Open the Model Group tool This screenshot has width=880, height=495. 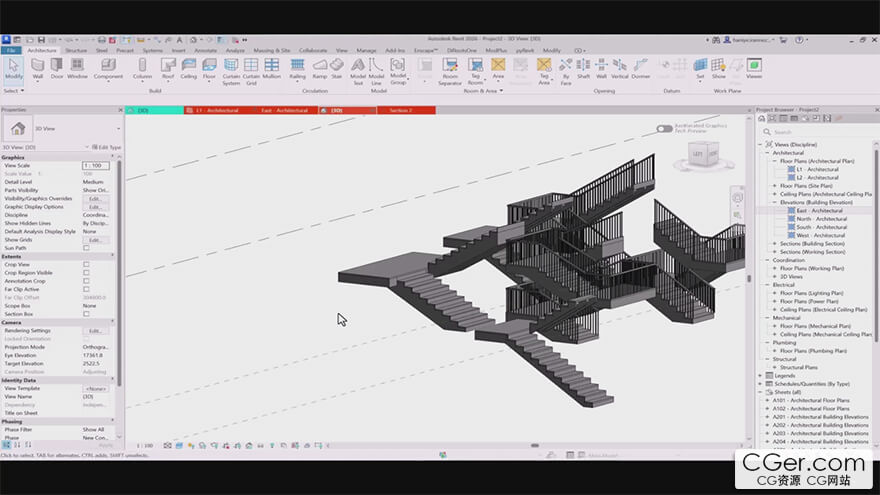(398, 71)
